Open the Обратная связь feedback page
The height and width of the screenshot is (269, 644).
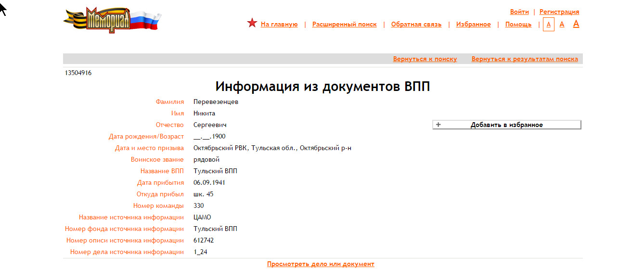pyautogui.click(x=416, y=25)
